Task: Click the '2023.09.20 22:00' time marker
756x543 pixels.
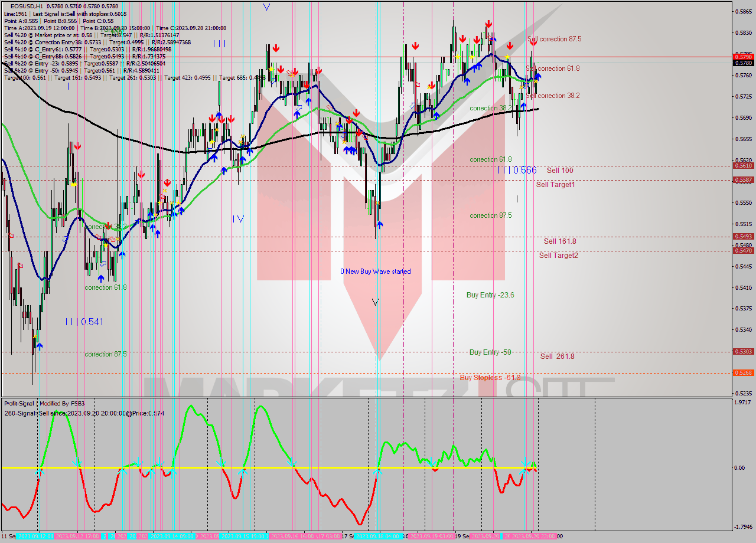Action: click(x=532, y=537)
